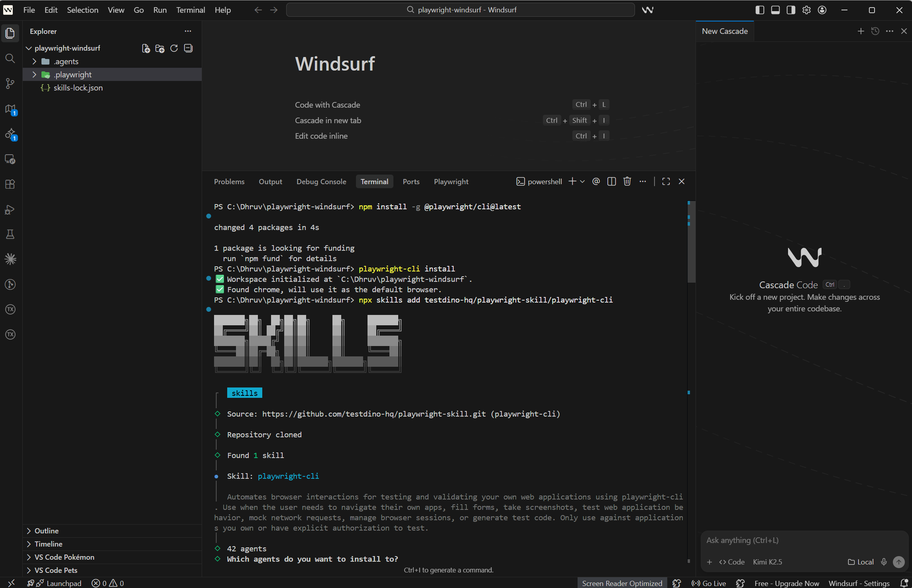
Task: Open the Extensions view icon
Action: [10, 184]
